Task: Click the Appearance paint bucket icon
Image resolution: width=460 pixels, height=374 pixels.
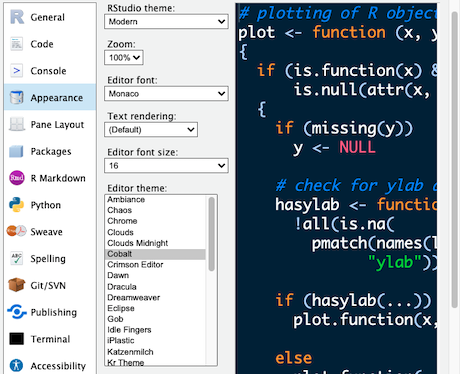Action: tap(16, 97)
